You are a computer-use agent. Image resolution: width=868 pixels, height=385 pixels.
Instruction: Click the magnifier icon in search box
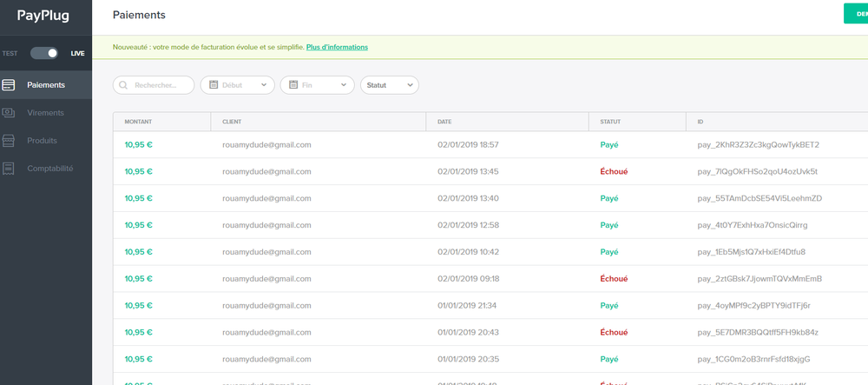click(123, 85)
